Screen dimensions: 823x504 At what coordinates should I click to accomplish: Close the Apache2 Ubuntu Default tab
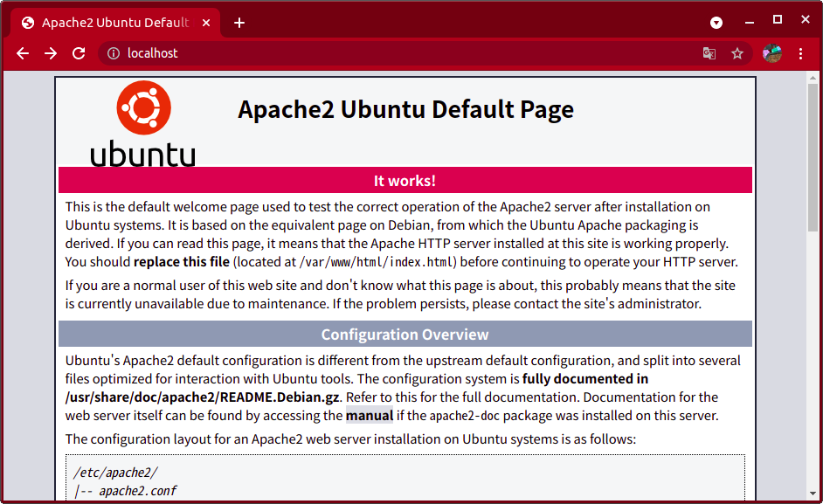point(206,23)
